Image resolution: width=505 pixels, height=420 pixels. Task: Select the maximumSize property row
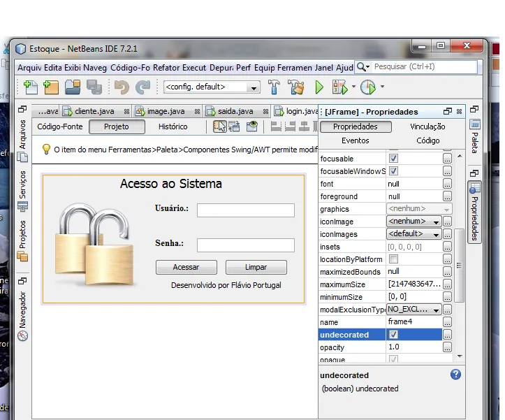coord(386,284)
